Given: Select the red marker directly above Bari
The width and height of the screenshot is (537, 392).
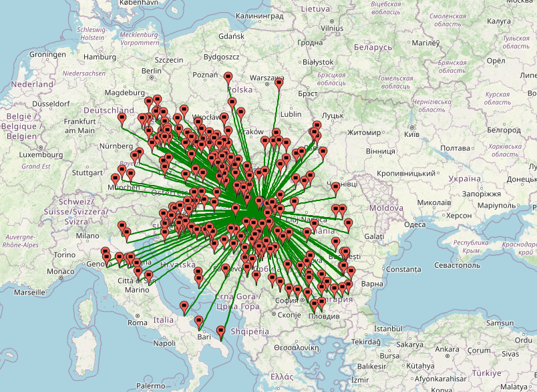Looking at the screenshot, I should pos(198,323).
